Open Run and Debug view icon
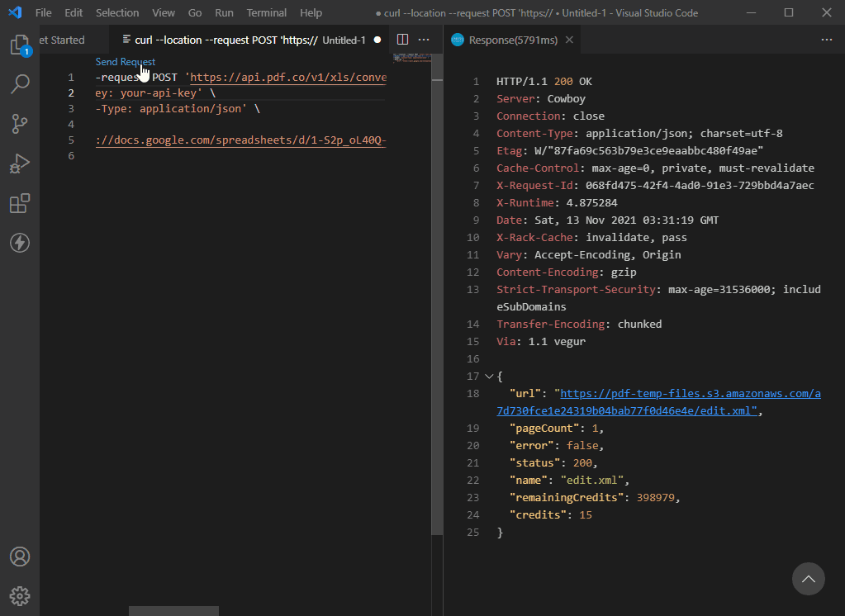This screenshot has height=616, width=845. [x=20, y=163]
